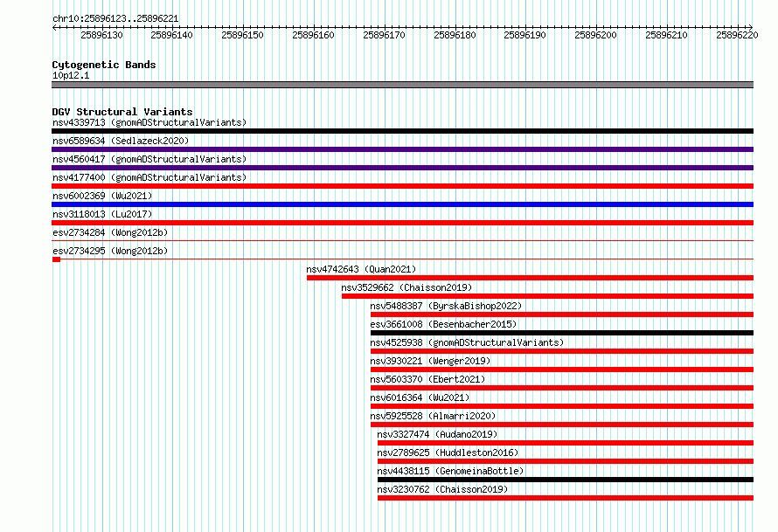The width and height of the screenshot is (778, 532).
Task: Select the black nsv4339713 variant bar
Action: [402, 131]
